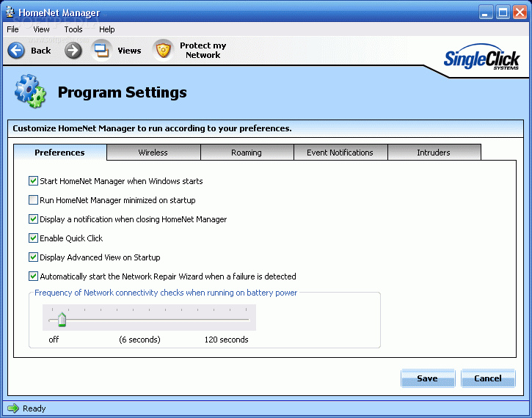
Task: Open the Tools menu
Action: click(73, 29)
